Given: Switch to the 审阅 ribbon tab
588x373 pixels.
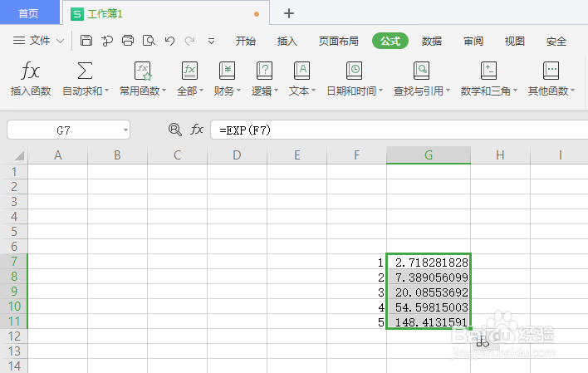Looking at the screenshot, I should [x=473, y=41].
